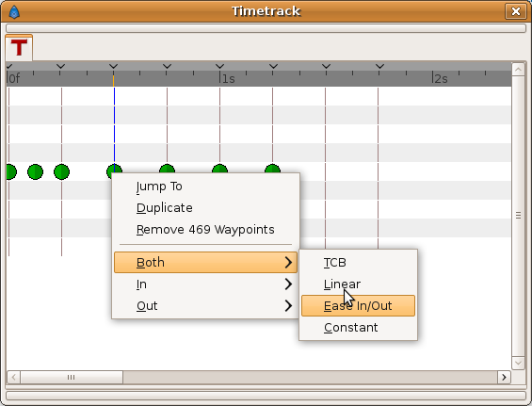Choose Remove 469 Waypoints
This screenshot has width=532, height=406.
[x=205, y=230]
